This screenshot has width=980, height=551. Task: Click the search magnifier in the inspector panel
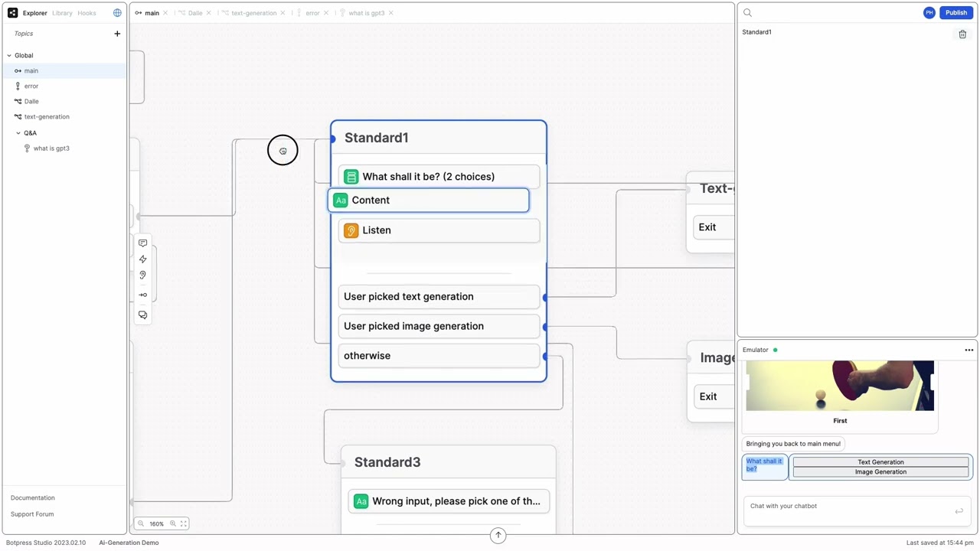[747, 13]
